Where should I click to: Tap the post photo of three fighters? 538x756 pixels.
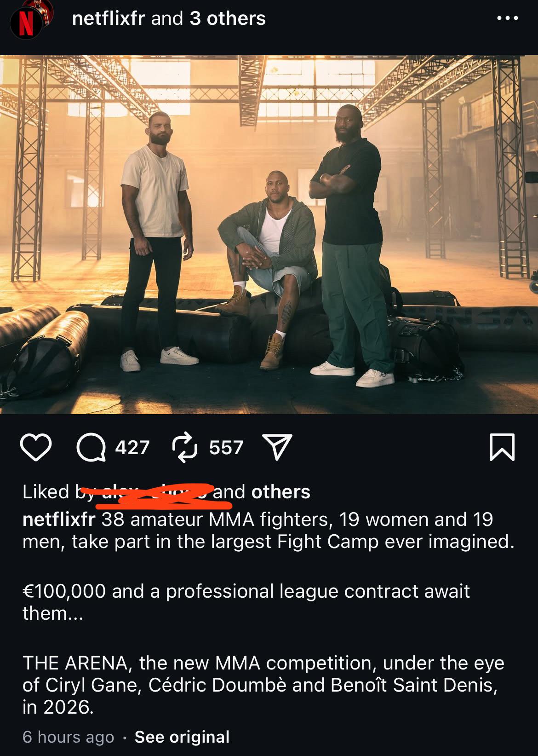[x=269, y=235]
